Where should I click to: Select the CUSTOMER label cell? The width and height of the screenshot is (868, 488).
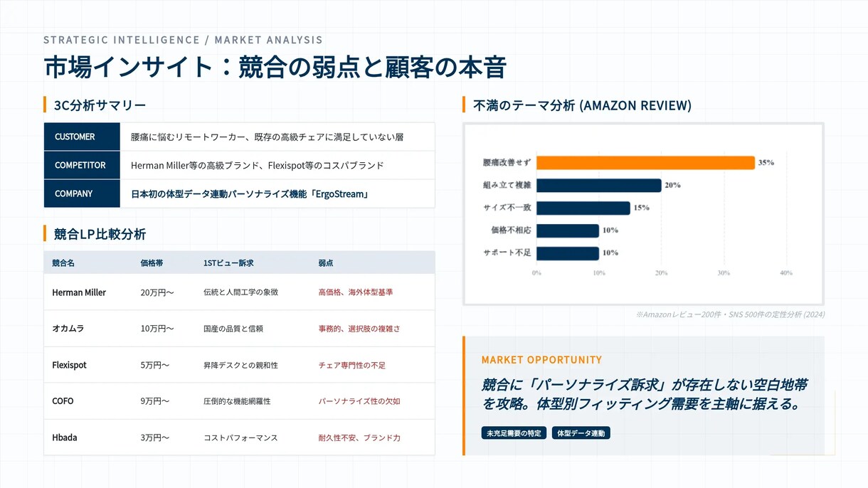pos(82,137)
